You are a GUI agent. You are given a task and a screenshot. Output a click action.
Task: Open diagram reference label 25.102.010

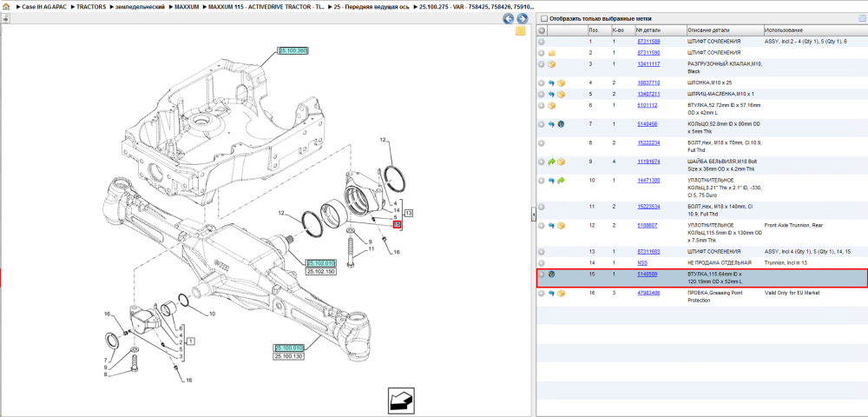pyautogui.click(x=320, y=263)
